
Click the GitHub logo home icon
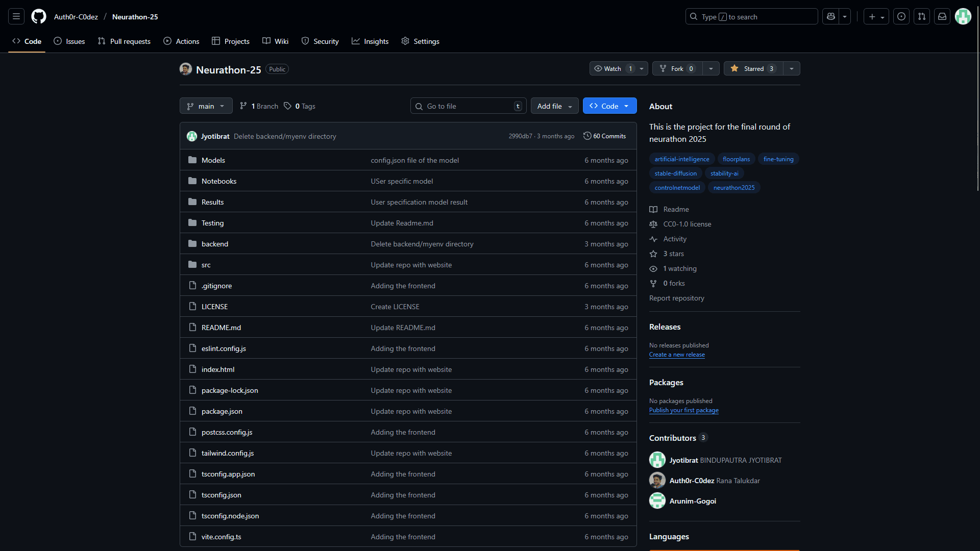(39, 17)
